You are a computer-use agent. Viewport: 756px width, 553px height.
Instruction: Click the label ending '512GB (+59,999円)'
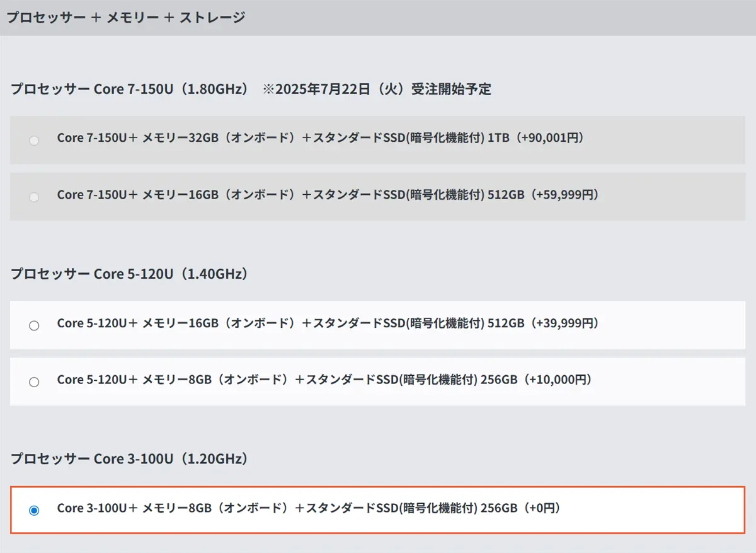[328, 194]
